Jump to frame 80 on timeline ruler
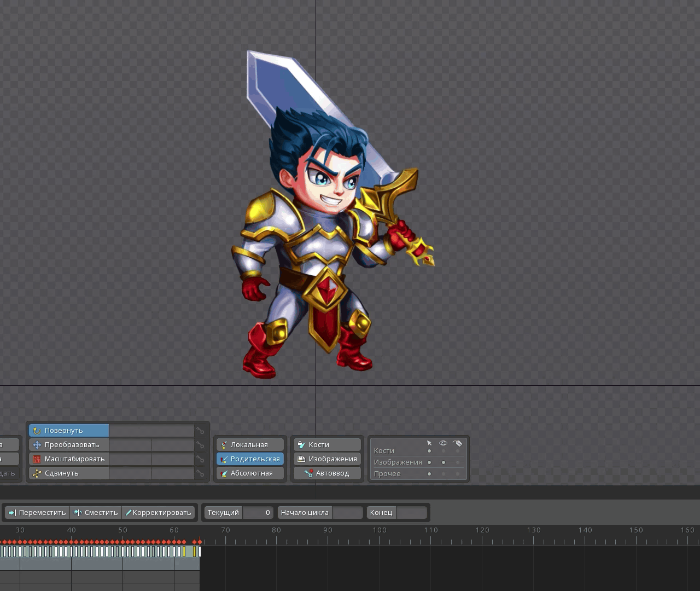The width and height of the screenshot is (700, 591). point(277,530)
